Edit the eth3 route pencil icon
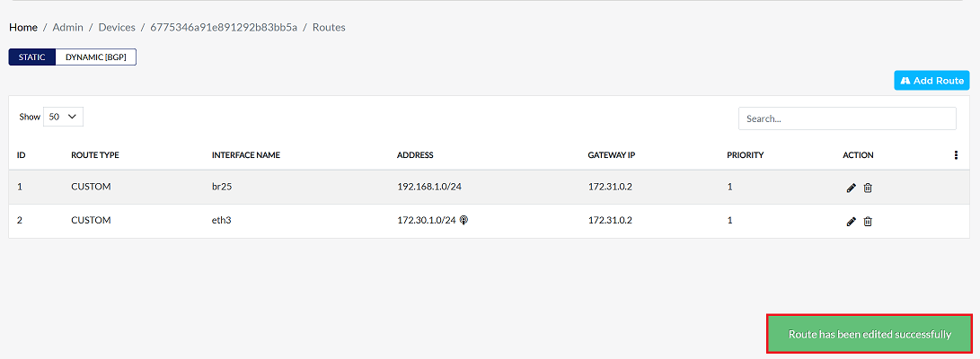The width and height of the screenshot is (980, 359). pyautogui.click(x=851, y=221)
